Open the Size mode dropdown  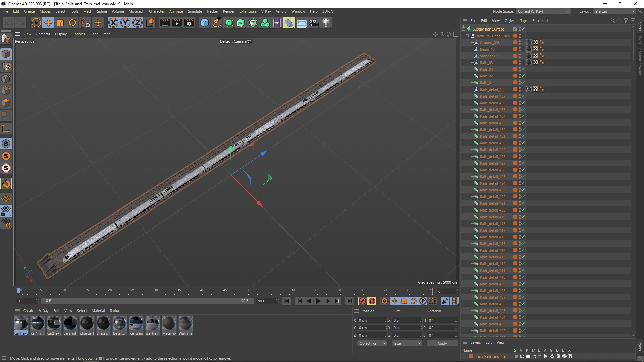[x=407, y=343]
